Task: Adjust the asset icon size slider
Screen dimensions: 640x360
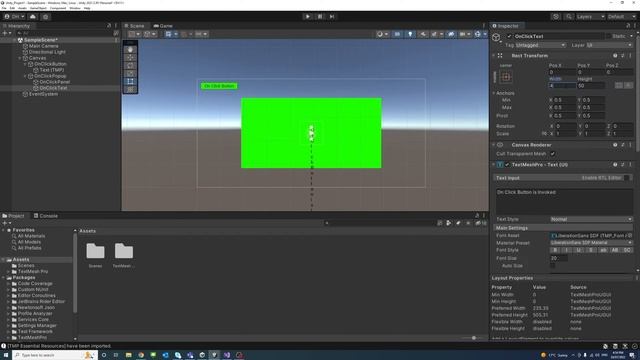Action: (473, 338)
